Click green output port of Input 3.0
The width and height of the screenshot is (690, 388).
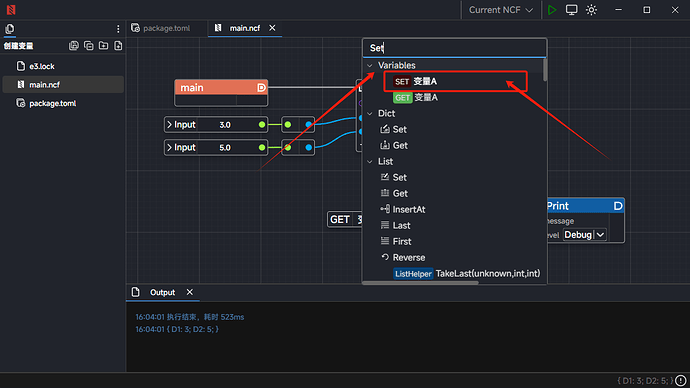coord(262,124)
